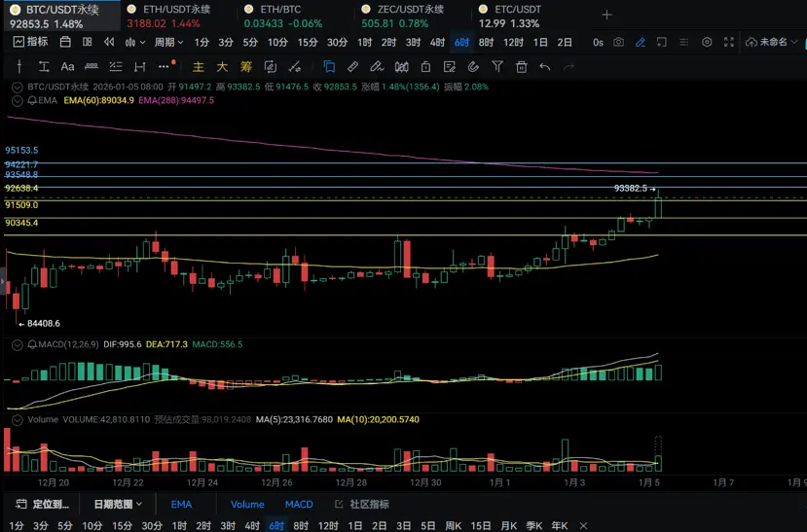
Task: Select the eraser brush icon
Action: tap(377, 66)
